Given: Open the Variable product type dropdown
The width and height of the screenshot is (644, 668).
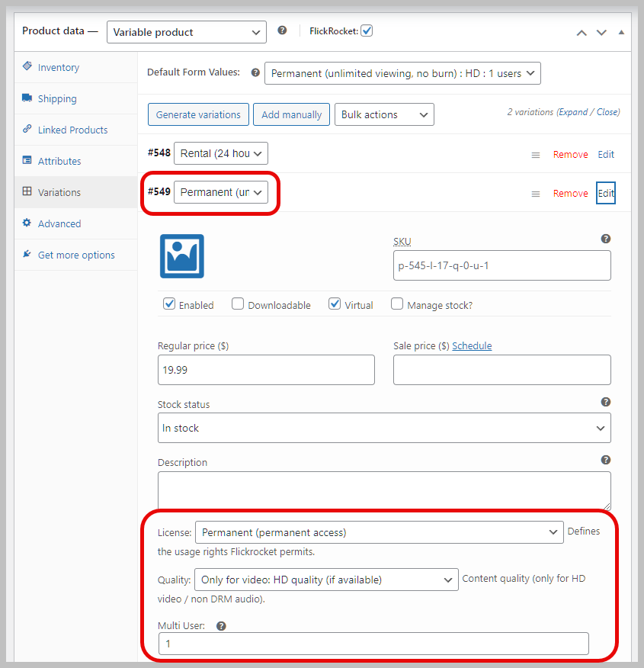Looking at the screenshot, I should [x=187, y=32].
